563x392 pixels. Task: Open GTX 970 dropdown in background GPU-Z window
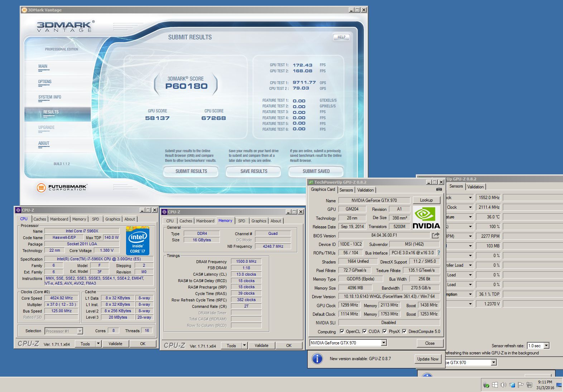(x=494, y=363)
